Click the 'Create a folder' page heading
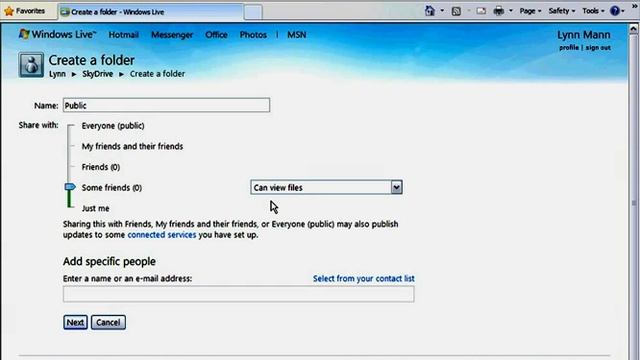The width and height of the screenshot is (640, 360). tap(91, 60)
